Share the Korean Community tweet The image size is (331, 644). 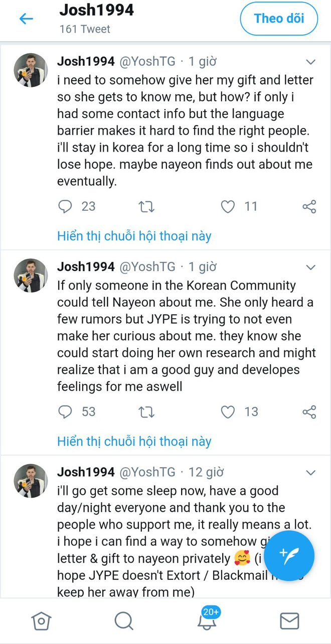tap(309, 412)
